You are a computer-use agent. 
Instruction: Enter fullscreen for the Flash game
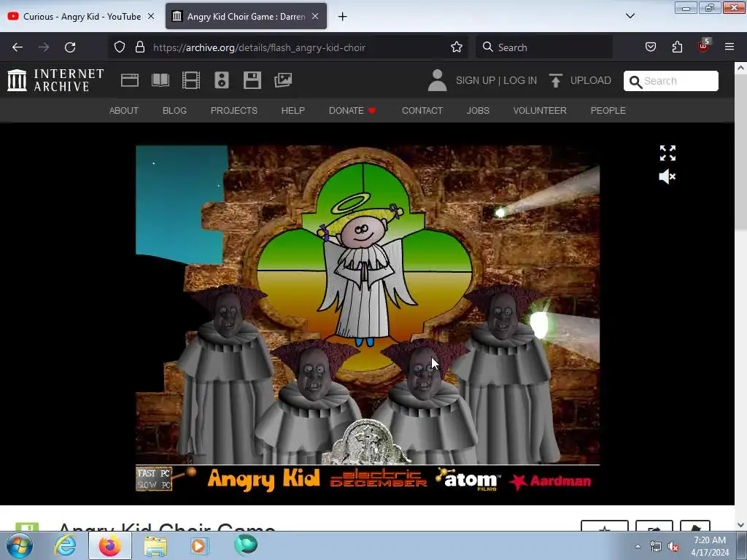[x=667, y=153]
